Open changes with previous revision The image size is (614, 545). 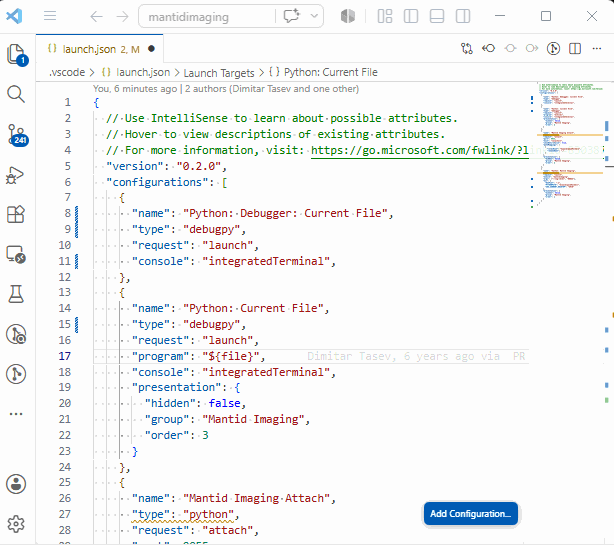[488, 49]
